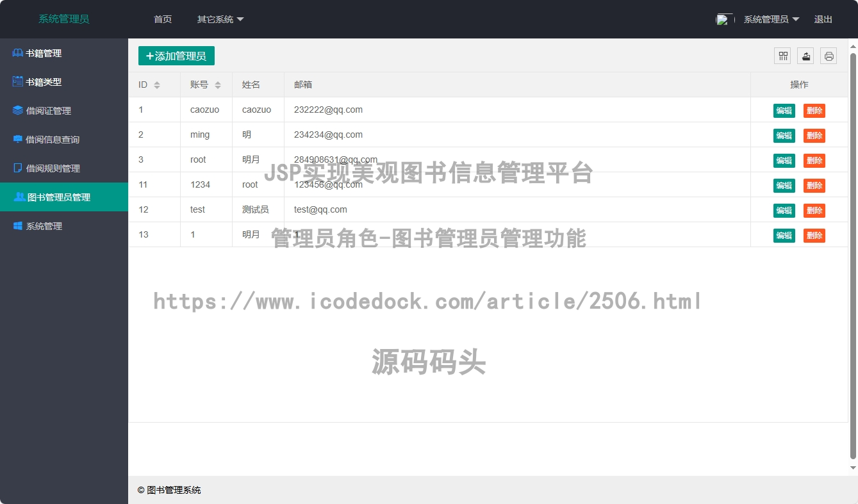This screenshot has height=504, width=858.
Task: Click the user avatar image in header
Action: (x=725, y=19)
